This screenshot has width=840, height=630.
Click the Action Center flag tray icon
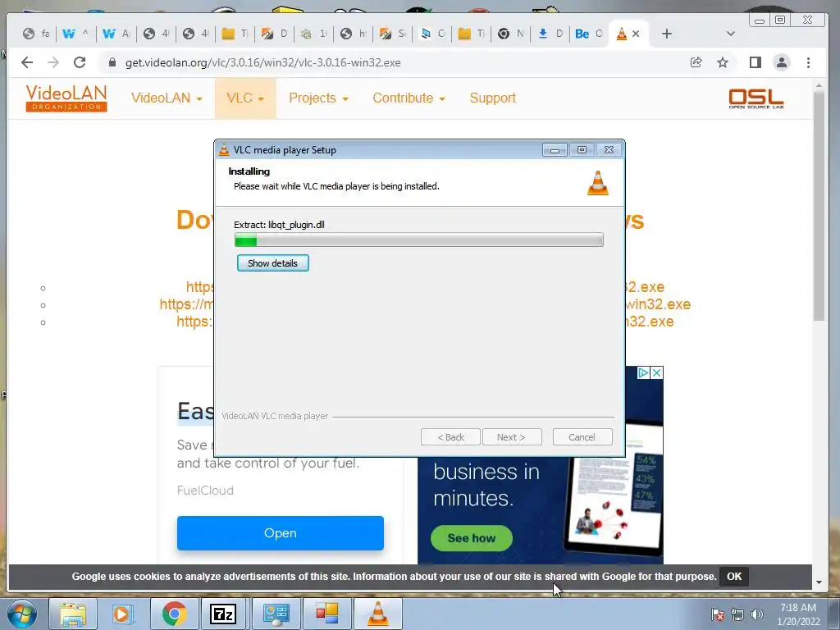click(718, 615)
